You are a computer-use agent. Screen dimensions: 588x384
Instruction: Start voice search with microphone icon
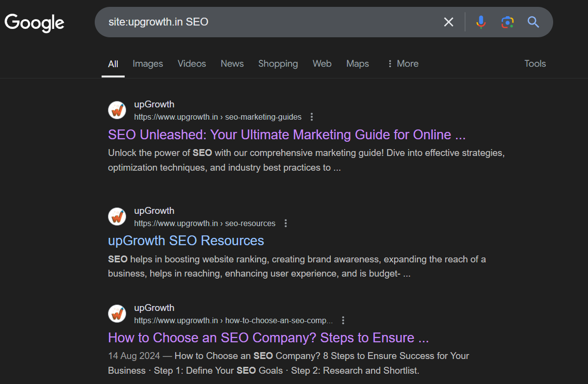[x=481, y=22]
